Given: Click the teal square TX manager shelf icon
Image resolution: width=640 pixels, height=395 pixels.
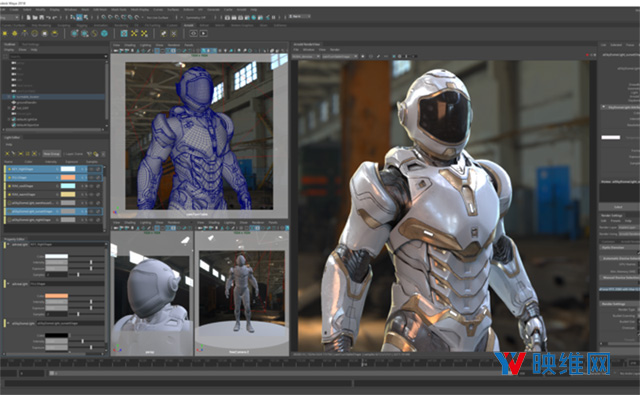Looking at the screenshot, I should [x=124, y=33].
